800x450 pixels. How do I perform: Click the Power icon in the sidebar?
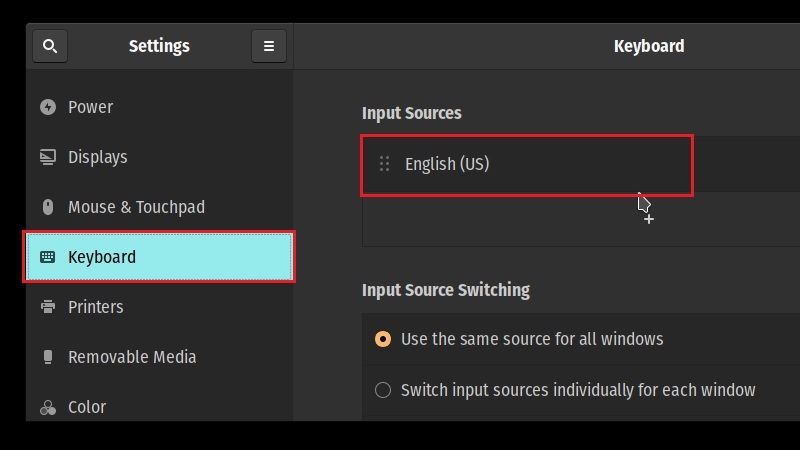47,107
